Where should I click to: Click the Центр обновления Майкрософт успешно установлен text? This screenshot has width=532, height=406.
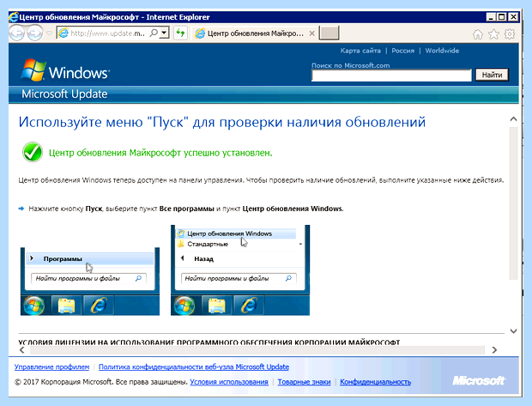160,153
